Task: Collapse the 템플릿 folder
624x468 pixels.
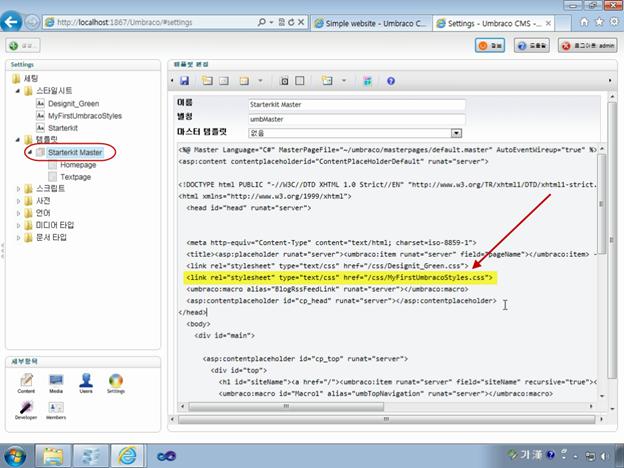Action: (x=18, y=140)
